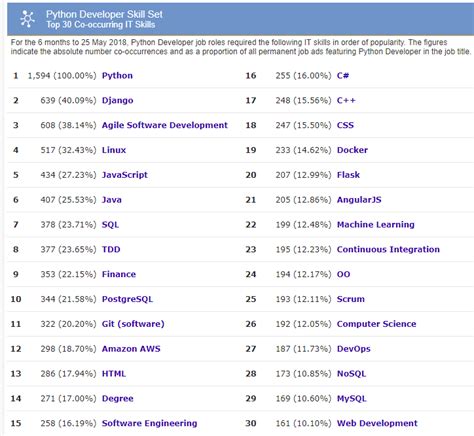Click the network graph icon in header
Viewport: 474px width, 436px height.
click(27, 19)
